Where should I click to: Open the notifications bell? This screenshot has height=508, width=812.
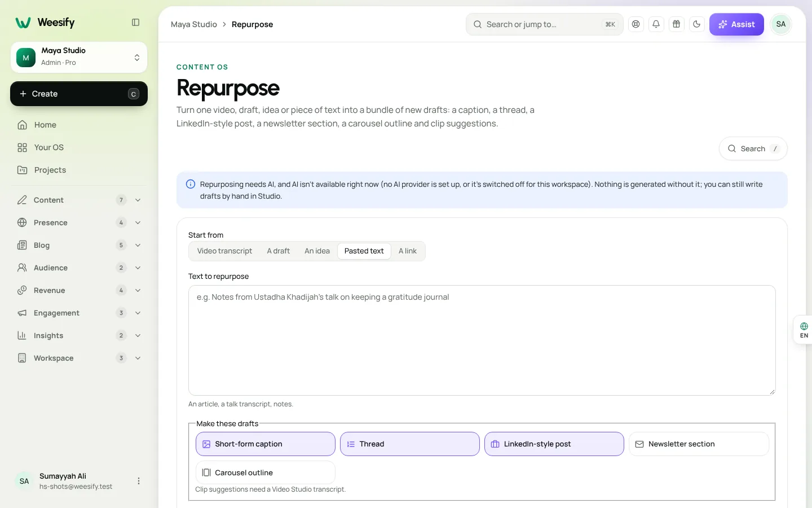(x=656, y=24)
